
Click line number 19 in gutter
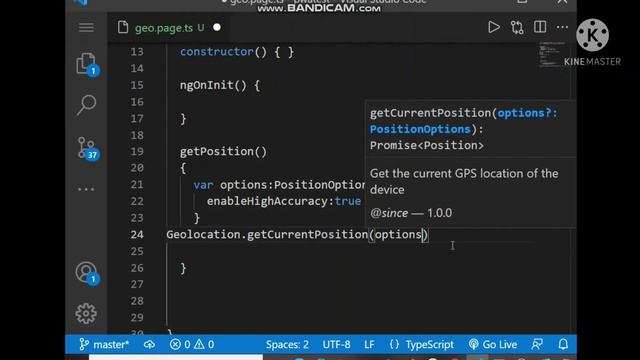137,151
